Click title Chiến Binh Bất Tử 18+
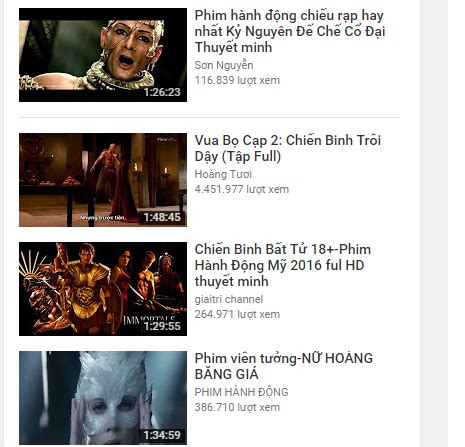This screenshot has height=447, width=465. tap(283, 265)
